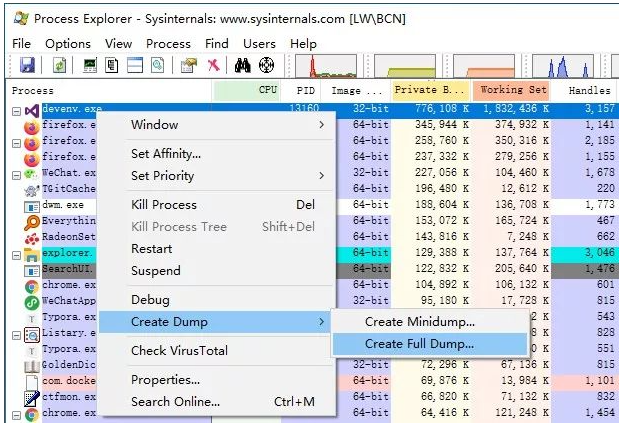Toggle the Show Process Tree toolbar icon
The image size is (623, 426).
coord(112,65)
